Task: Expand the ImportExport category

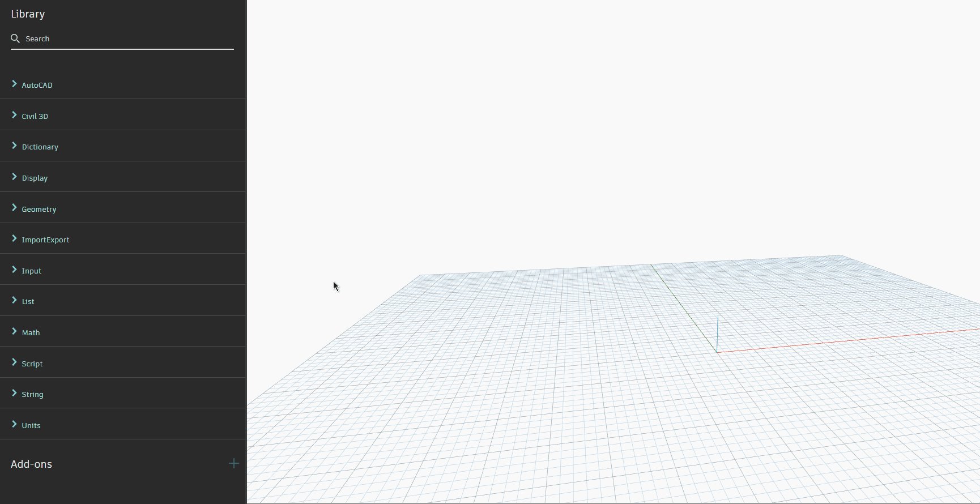Action: 45,240
